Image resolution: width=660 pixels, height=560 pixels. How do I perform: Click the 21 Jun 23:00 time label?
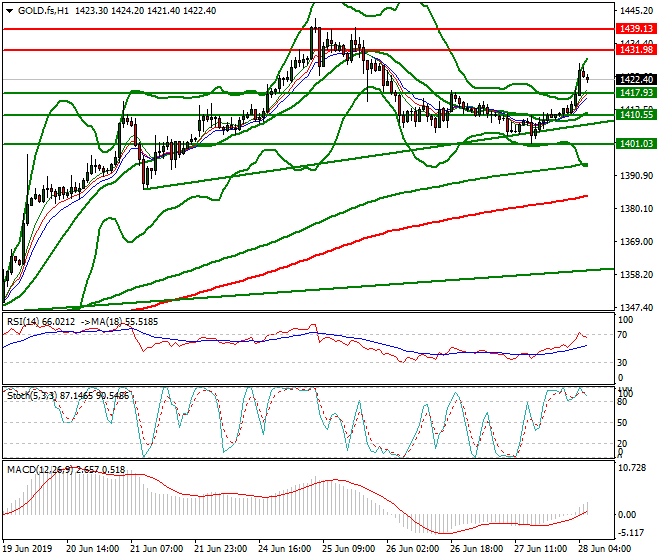[x=221, y=549]
